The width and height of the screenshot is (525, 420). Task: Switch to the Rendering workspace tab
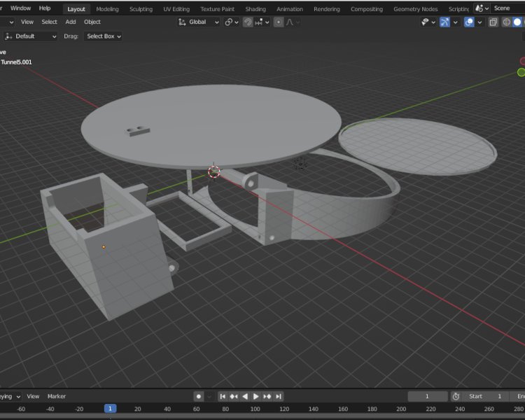327,9
